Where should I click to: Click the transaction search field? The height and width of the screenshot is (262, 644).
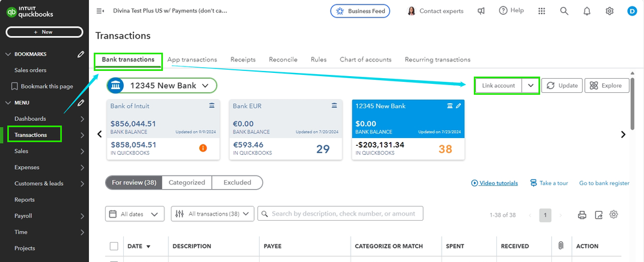click(340, 214)
